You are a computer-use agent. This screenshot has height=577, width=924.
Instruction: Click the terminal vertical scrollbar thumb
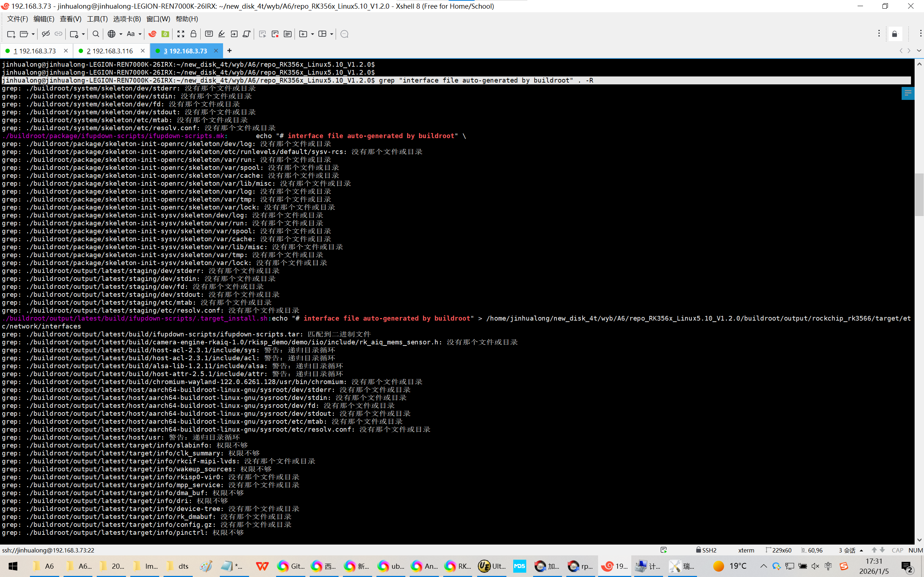[919, 195]
